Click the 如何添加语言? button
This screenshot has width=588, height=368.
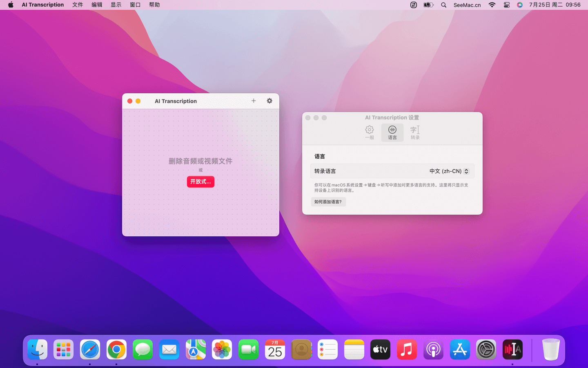[328, 202]
